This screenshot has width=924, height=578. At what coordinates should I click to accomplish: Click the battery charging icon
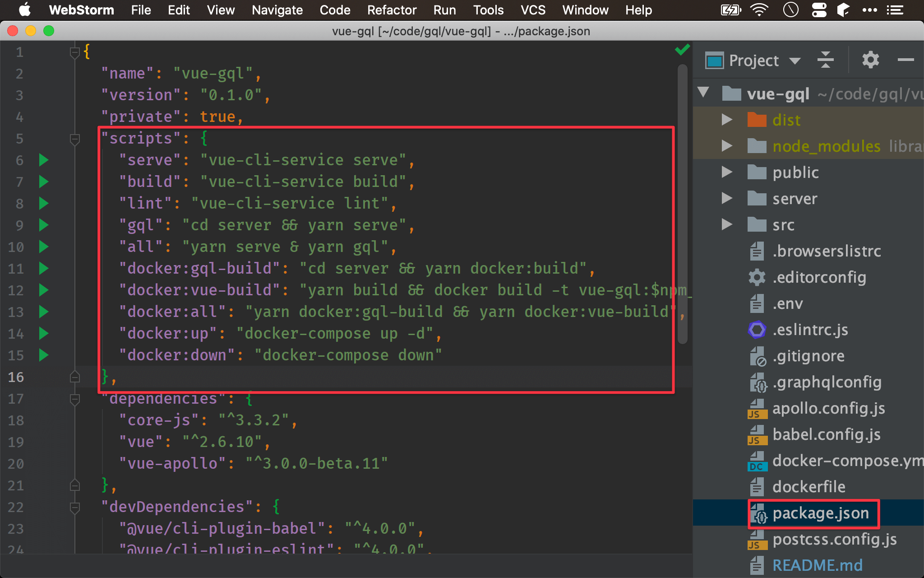coord(731,10)
